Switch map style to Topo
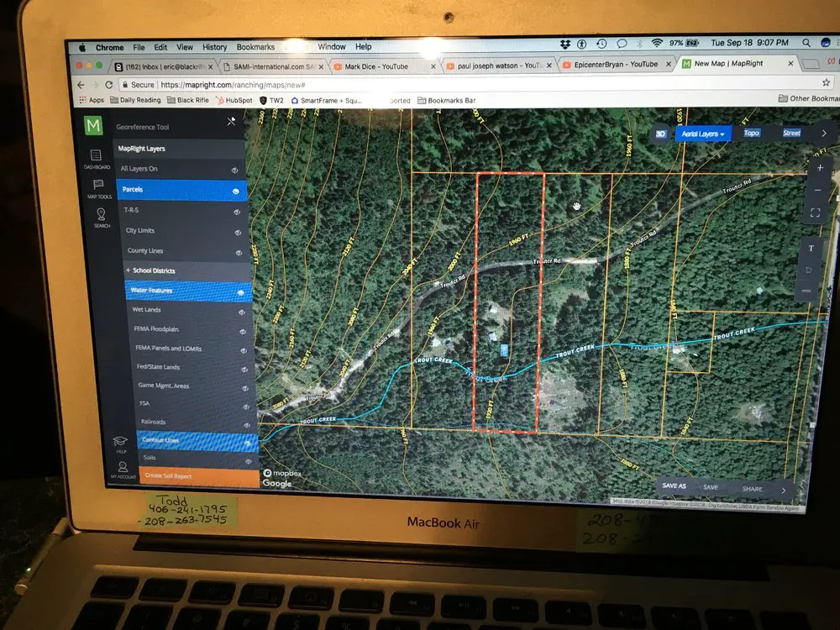The image size is (840, 630). pyautogui.click(x=751, y=133)
